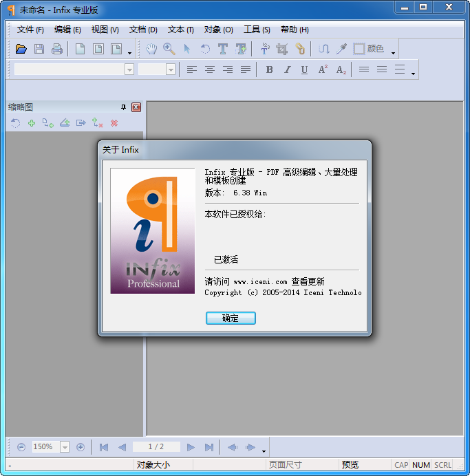Open the 帮助 (H) menu
The height and width of the screenshot is (476, 470).
(x=295, y=30)
